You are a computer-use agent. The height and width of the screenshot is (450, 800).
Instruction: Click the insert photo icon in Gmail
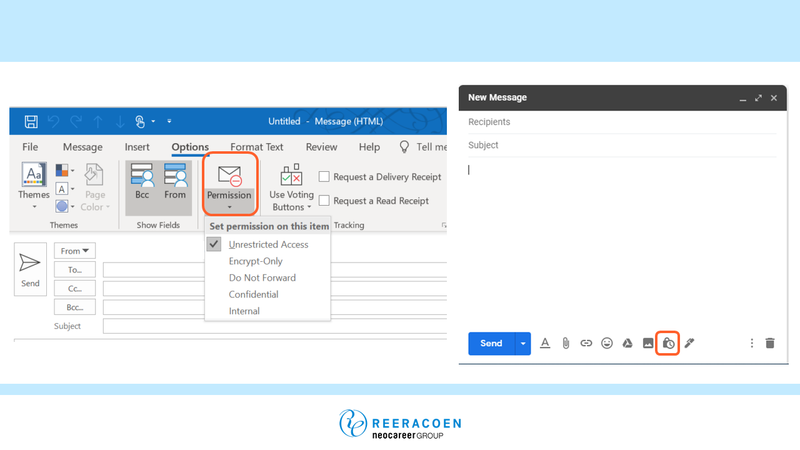(648, 343)
